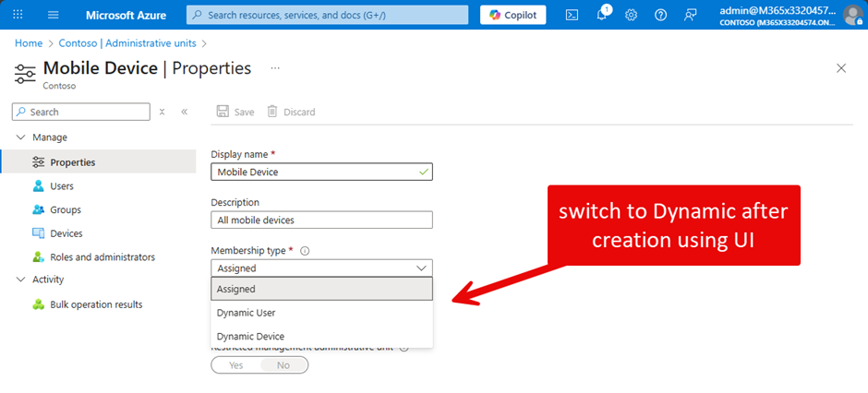This screenshot has width=868, height=393.
Task: Open the Help question mark icon
Action: pos(660,15)
